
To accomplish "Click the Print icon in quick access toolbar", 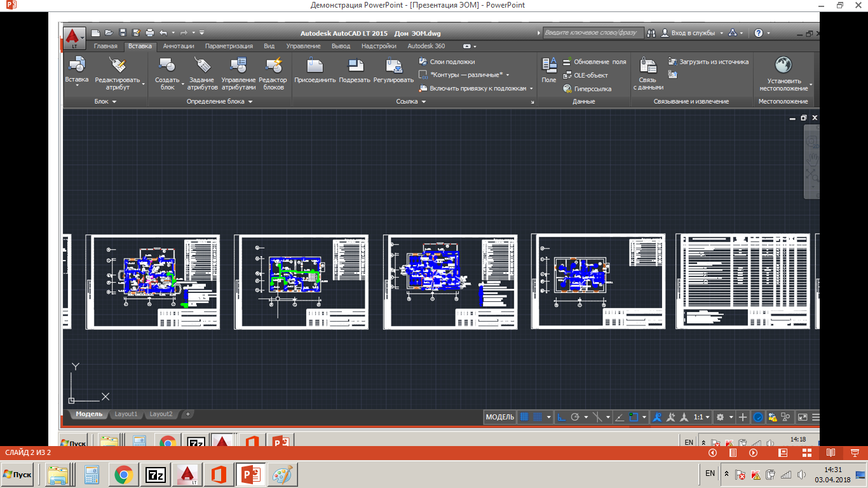I will click(150, 32).
